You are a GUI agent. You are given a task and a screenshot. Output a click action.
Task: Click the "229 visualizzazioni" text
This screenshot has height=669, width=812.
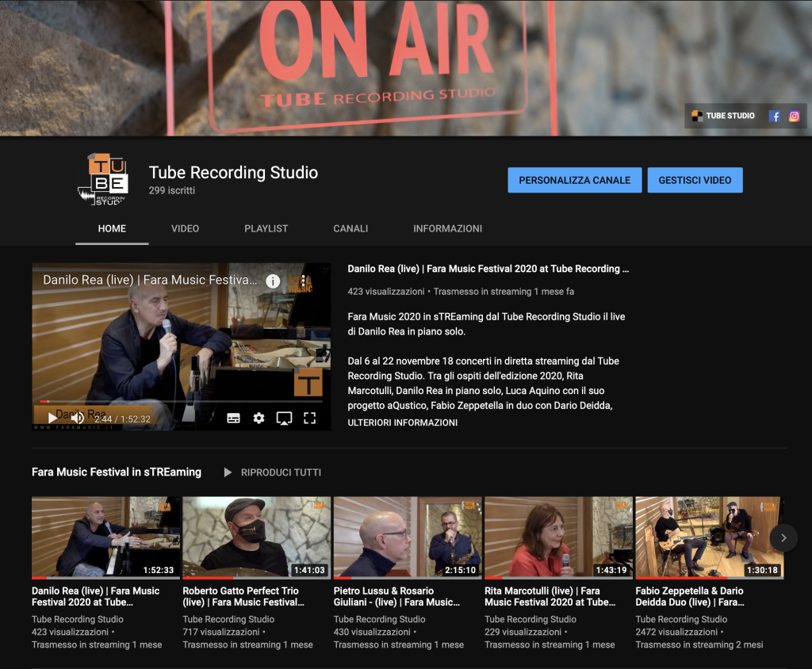(523, 633)
